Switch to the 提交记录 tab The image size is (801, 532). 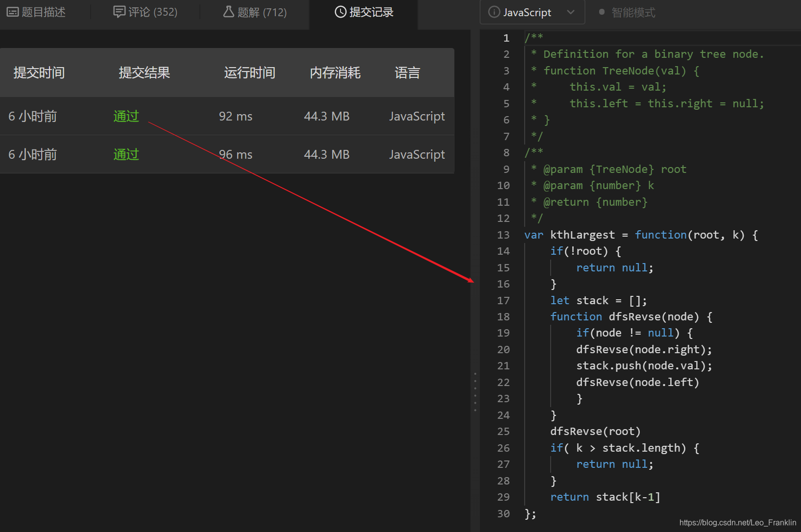[x=364, y=12]
